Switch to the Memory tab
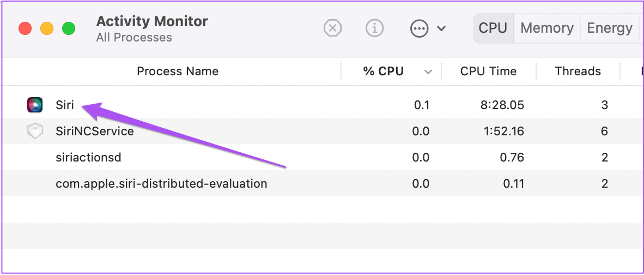Screen dimensions: 644x275 pyautogui.click(x=546, y=28)
